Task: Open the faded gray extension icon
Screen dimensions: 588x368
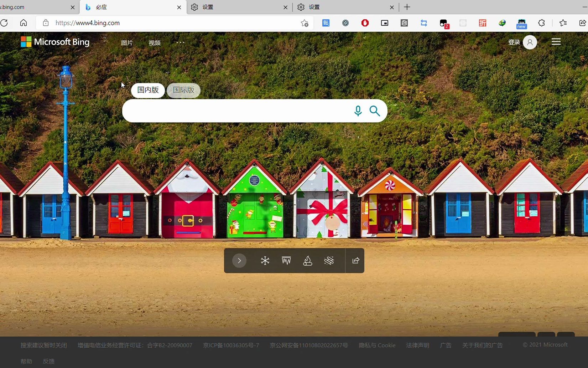Action: pyautogui.click(x=463, y=23)
